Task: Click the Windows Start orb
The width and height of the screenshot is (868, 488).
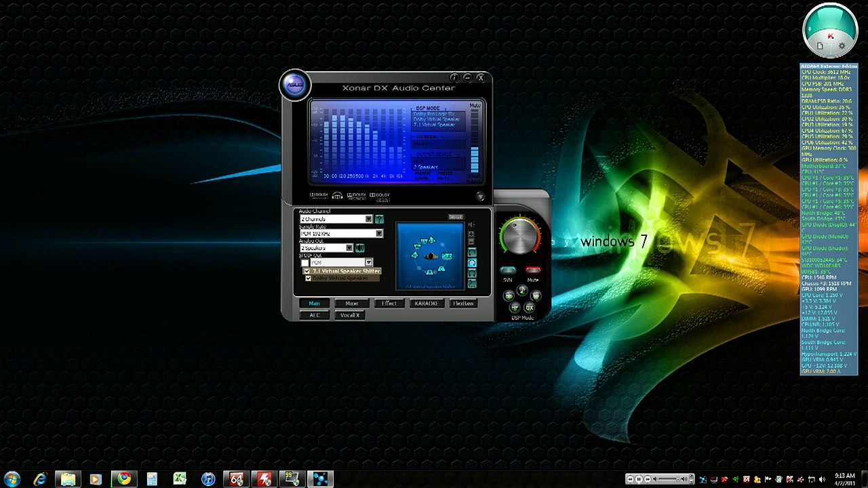Action: point(12,480)
